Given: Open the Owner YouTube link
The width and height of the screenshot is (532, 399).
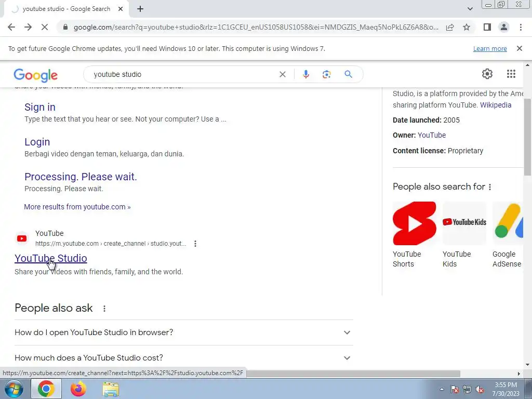Looking at the screenshot, I should tap(432, 135).
